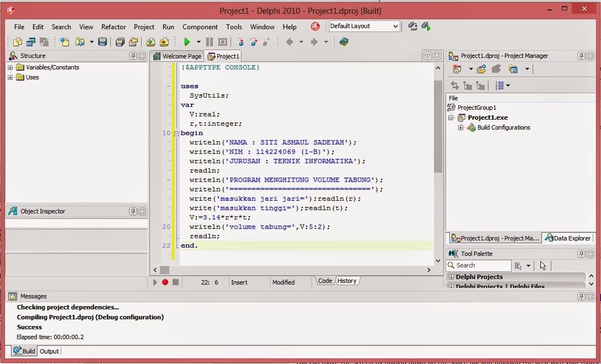Switch to the Welcome Page tab
601x364 pixels.
[x=178, y=56]
